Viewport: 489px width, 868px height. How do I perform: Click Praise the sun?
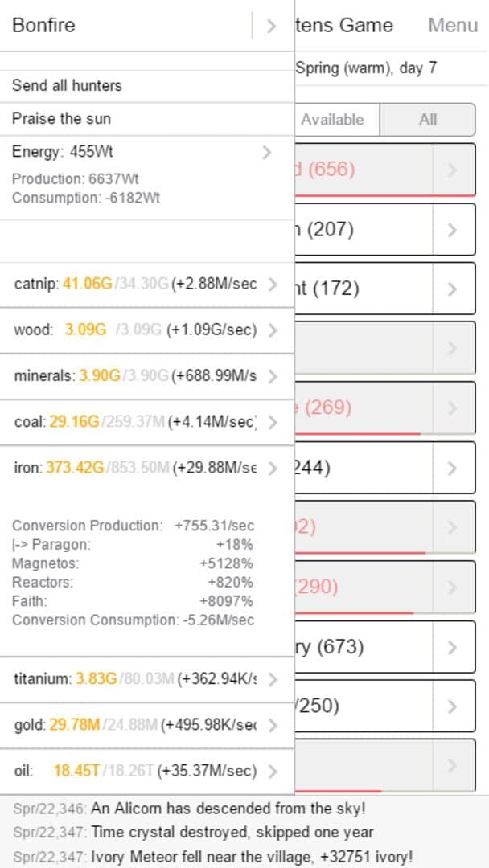[x=62, y=119]
